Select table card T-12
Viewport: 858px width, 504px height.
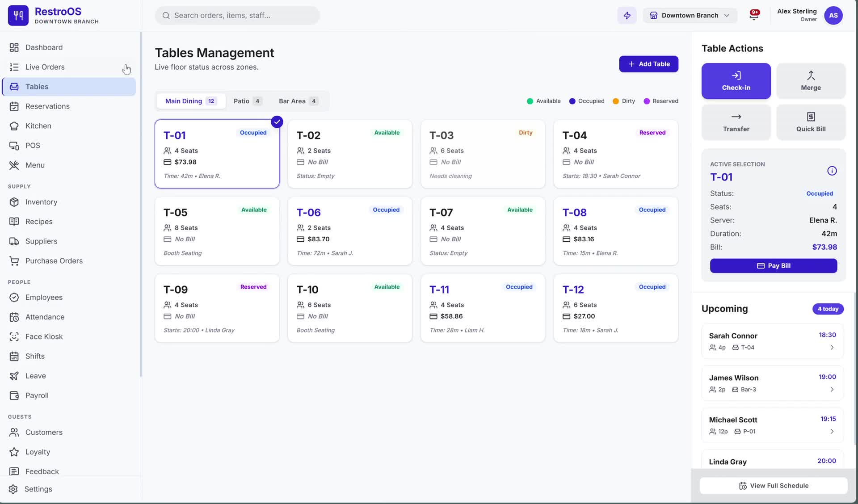(616, 308)
